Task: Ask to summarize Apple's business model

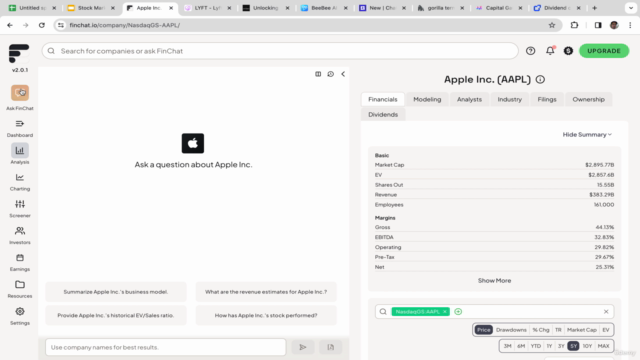Action: point(116,292)
